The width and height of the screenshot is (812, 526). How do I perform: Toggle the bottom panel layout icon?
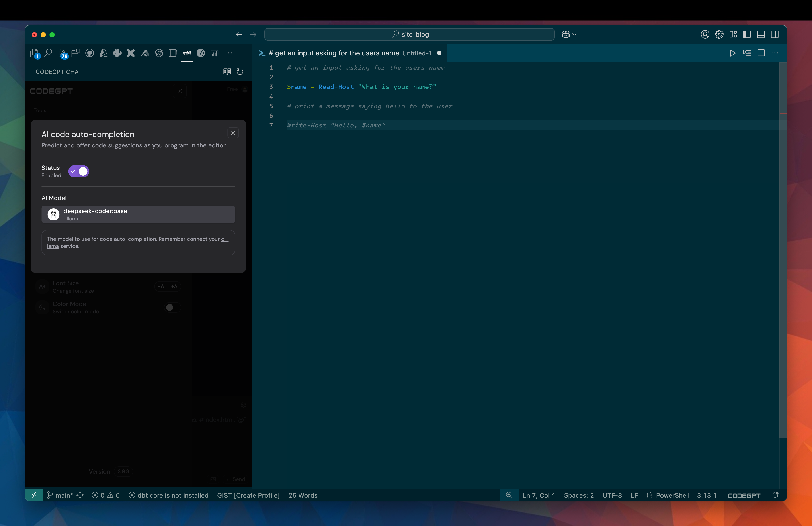point(761,35)
